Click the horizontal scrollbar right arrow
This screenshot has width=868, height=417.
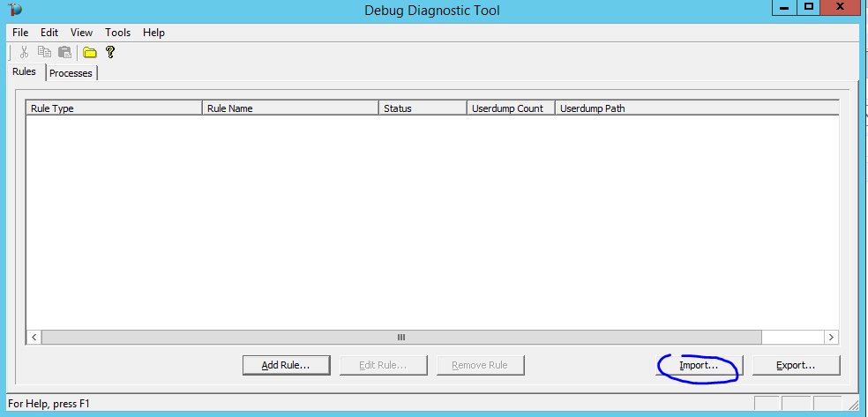(x=831, y=337)
